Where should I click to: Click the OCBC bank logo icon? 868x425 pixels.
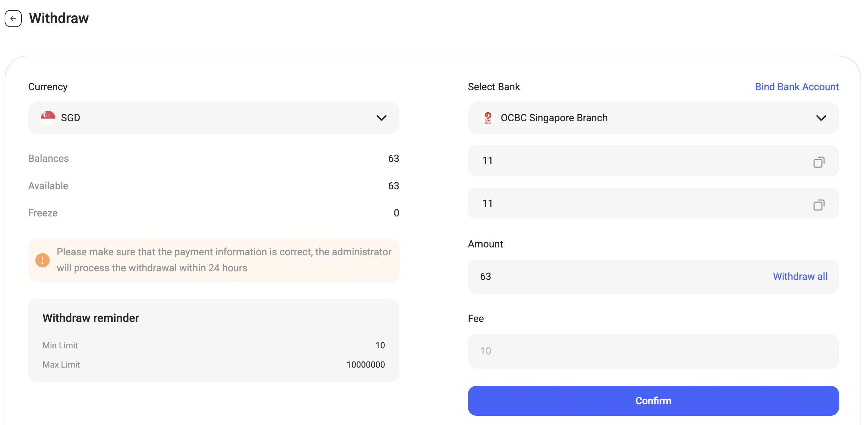(488, 118)
